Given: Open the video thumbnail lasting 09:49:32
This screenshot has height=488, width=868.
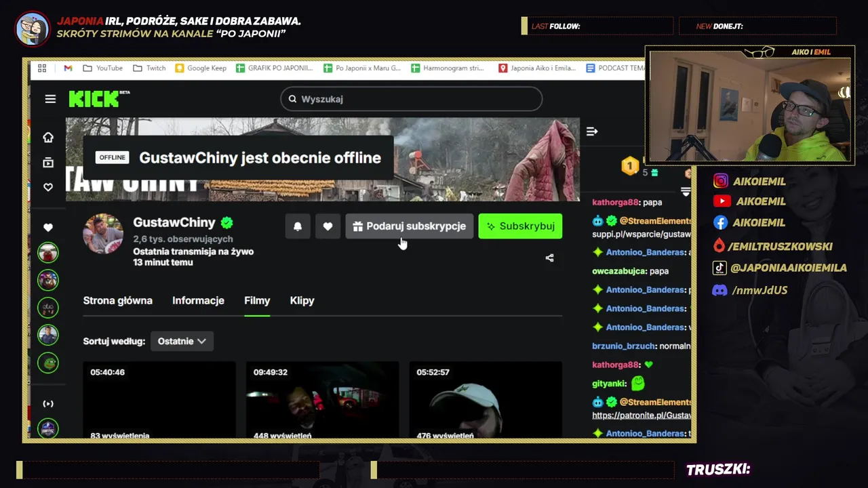Looking at the screenshot, I should (322, 399).
